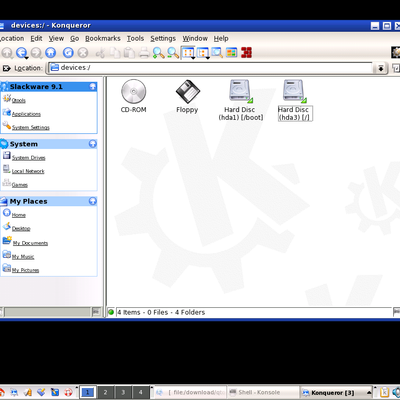Click the Stop loading icon
Image resolution: width=400 pixels, height=400 pixels.
pyautogui.click(x=83, y=53)
